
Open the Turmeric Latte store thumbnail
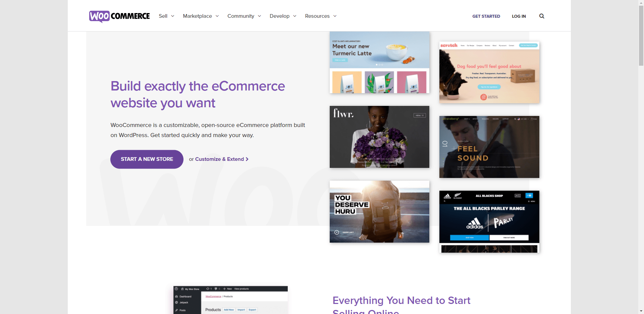(379, 62)
